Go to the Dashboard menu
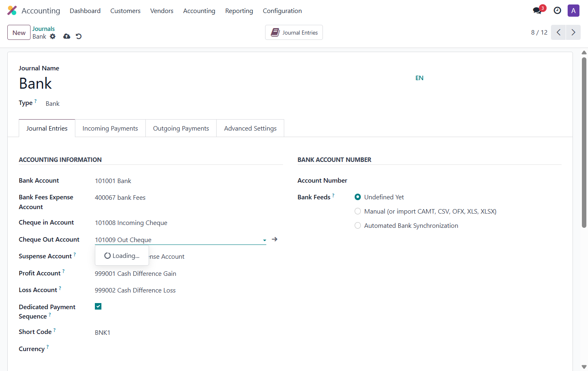The height and width of the screenshot is (371, 588). tap(85, 11)
